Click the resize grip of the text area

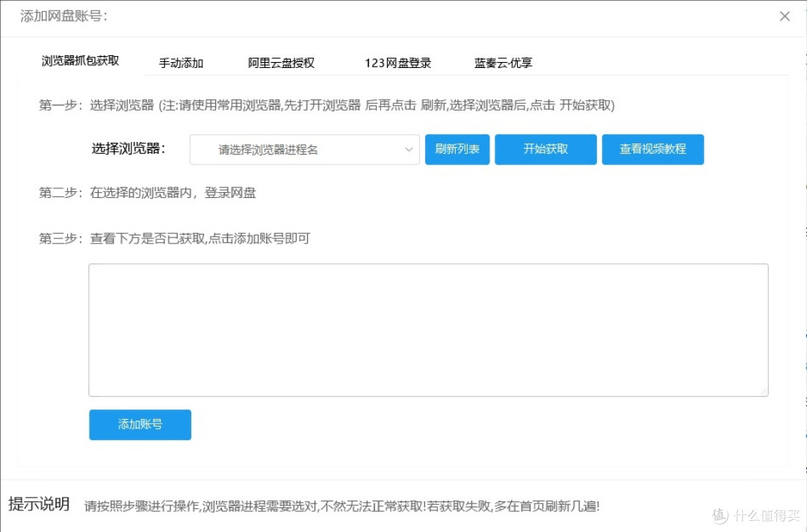click(x=764, y=392)
